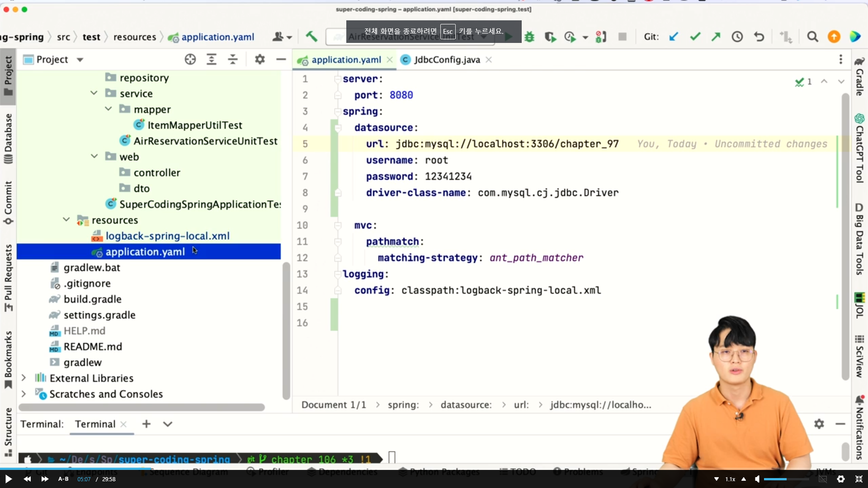Viewport: 868px width, 488px height.
Task: Collapse the mapper folder
Action: (108, 109)
